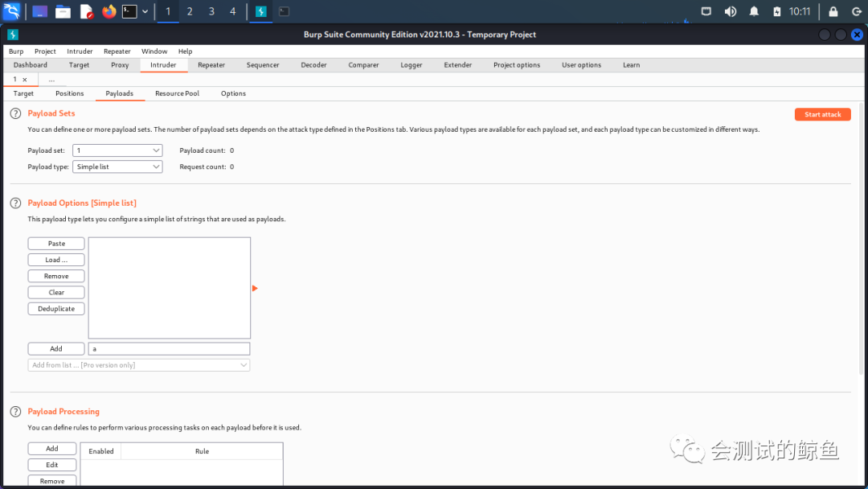868x489 pixels.
Task: Open the Project options tab
Action: [x=517, y=65]
